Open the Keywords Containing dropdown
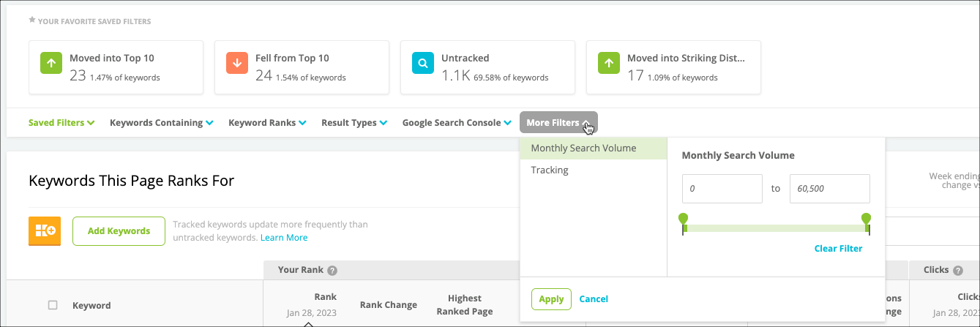Image resolution: width=980 pixels, height=327 pixels. [162, 123]
